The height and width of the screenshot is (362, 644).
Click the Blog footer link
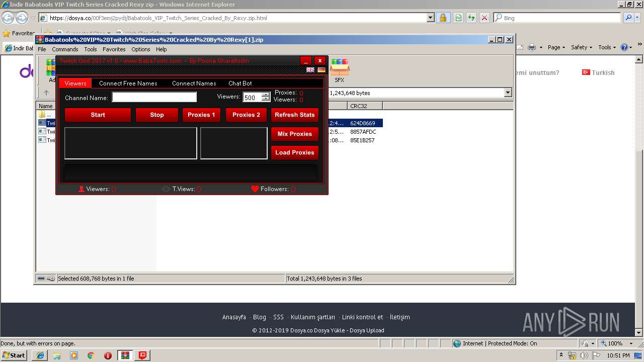(x=260, y=317)
